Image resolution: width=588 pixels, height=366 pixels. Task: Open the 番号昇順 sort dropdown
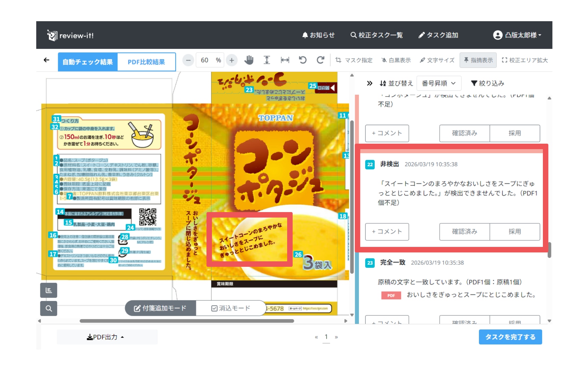[439, 83]
